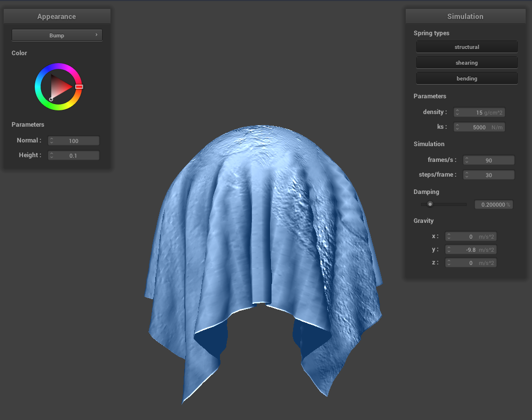
Task: Click the gravity x stepper arrows
Action: pos(449,237)
